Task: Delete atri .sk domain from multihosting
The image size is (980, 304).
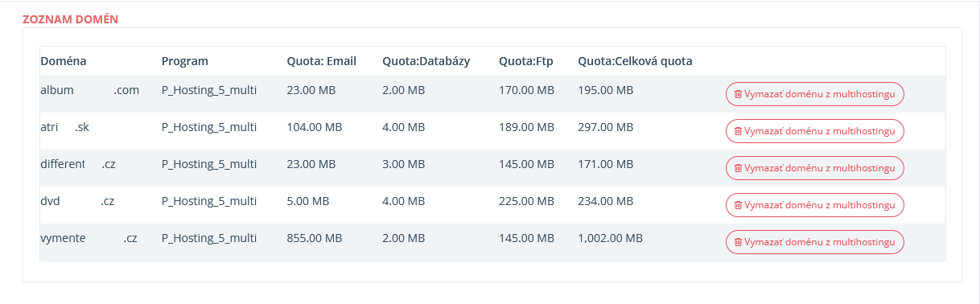Action: pos(815,131)
